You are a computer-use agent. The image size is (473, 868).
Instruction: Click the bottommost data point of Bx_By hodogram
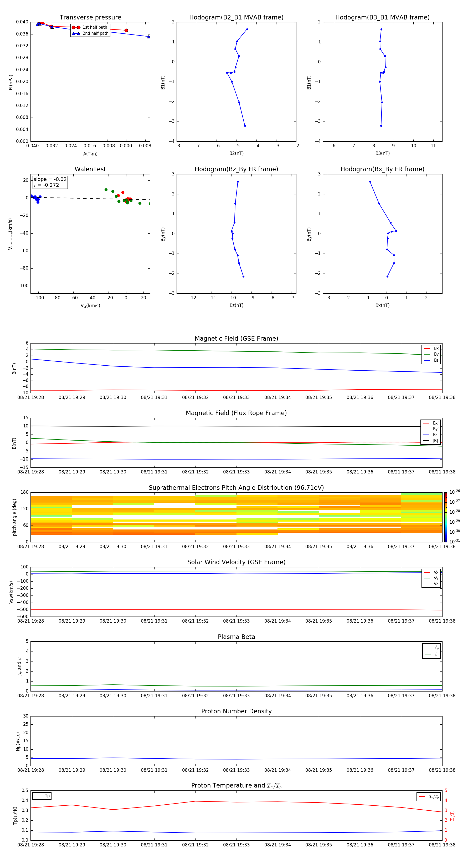click(x=387, y=276)
